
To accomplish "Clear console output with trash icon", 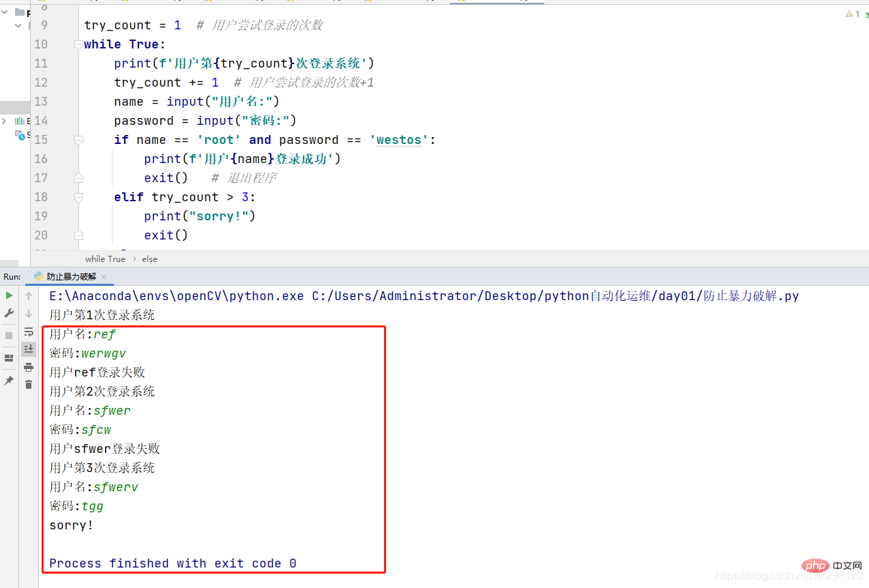I will coord(29,385).
